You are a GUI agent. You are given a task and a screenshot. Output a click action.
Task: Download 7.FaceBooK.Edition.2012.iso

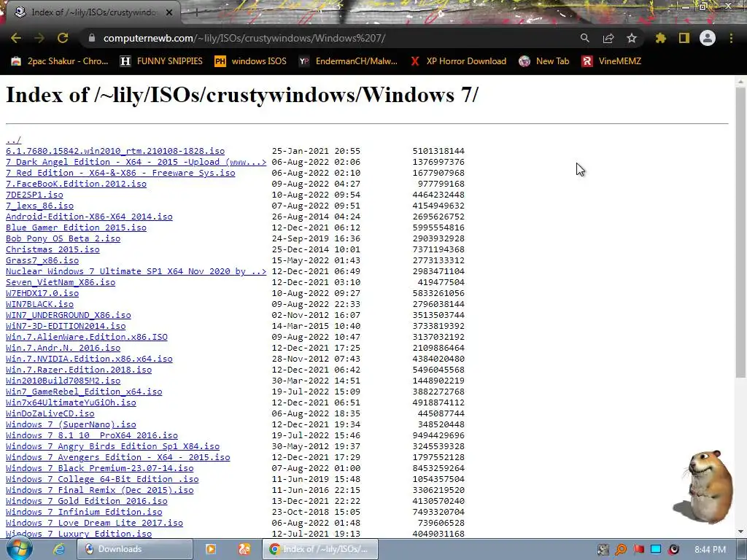pyautogui.click(x=76, y=184)
